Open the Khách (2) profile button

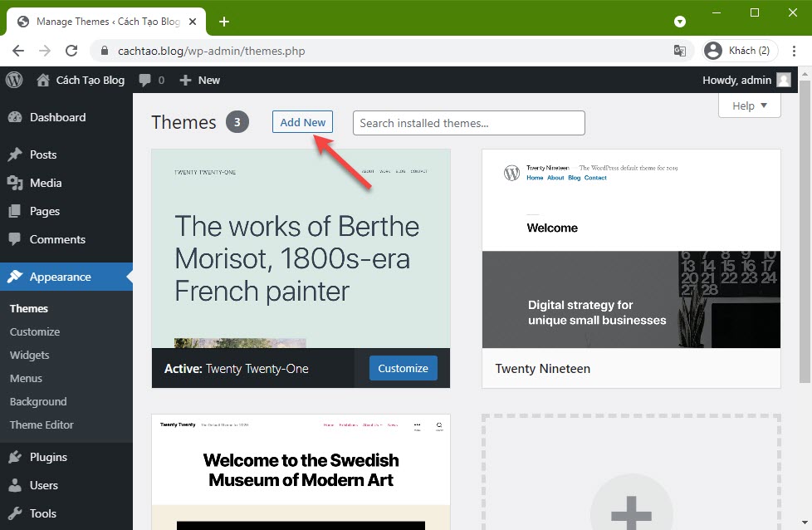(740, 51)
